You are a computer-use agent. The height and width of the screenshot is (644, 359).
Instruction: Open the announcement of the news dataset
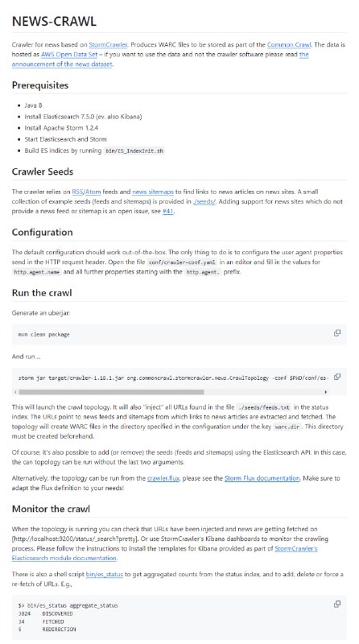[x=160, y=59]
